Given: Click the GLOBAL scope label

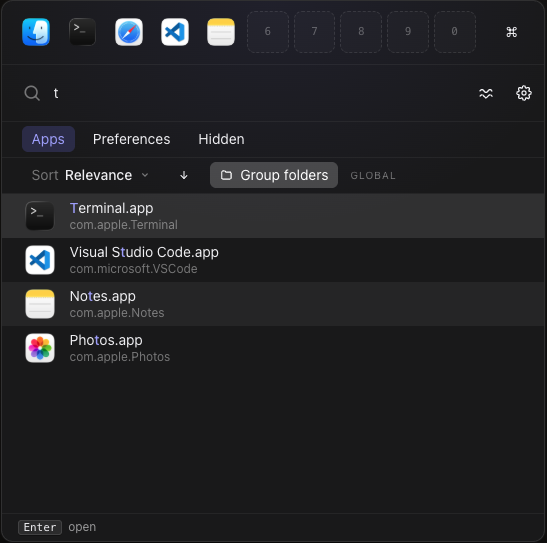Looking at the screenshot, I should tap(373, 175).
